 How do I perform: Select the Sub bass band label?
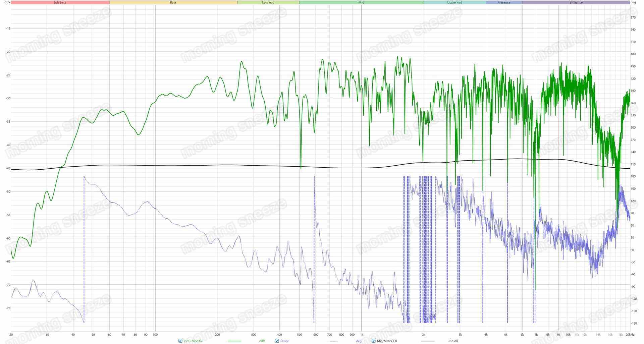pos(60,2)
